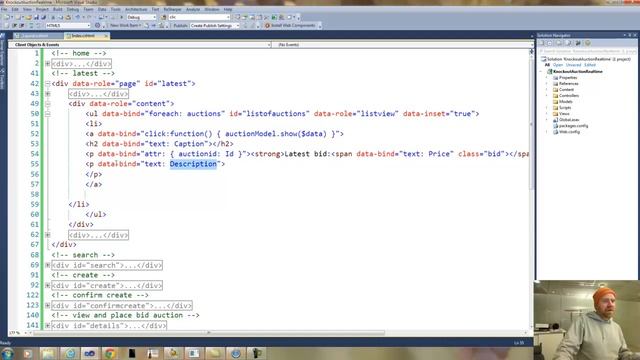The image size is (640, 360).
Task: Select the Open filter in Solution Navigator
Action: tap(558, 65)
